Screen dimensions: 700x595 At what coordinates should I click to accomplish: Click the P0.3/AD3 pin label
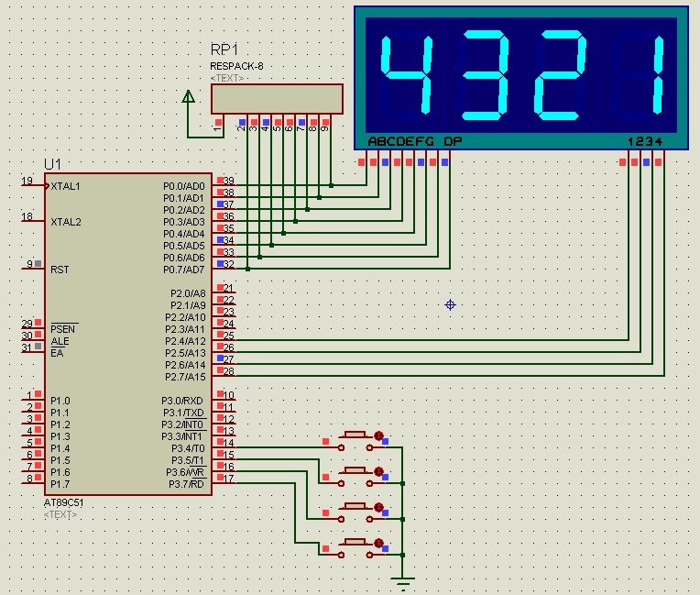click(184, 222)
